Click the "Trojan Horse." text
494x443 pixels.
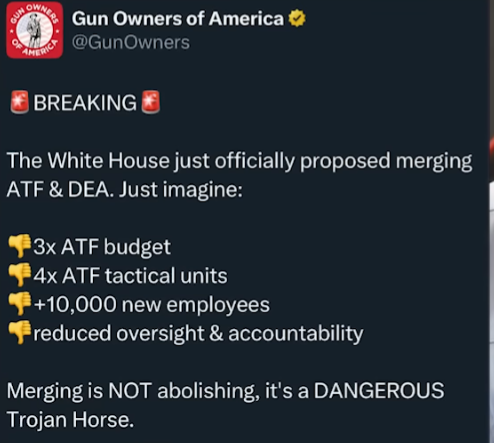tap(70, 420)
